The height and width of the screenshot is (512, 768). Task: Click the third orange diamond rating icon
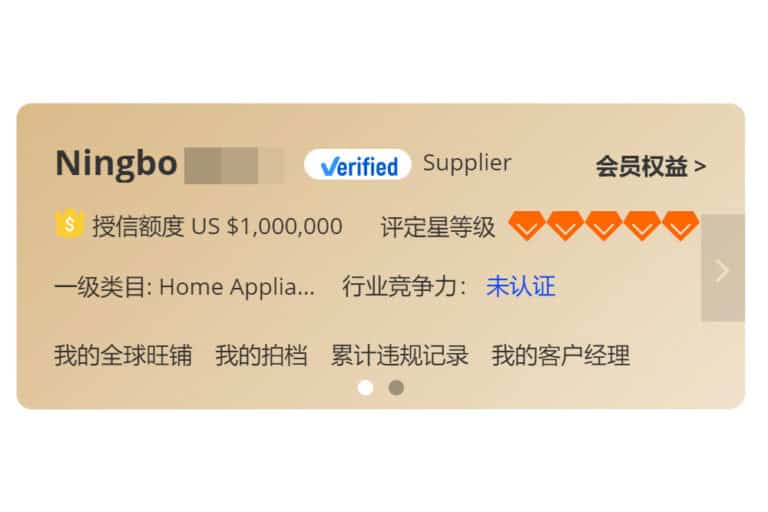[x=604, y=226]
